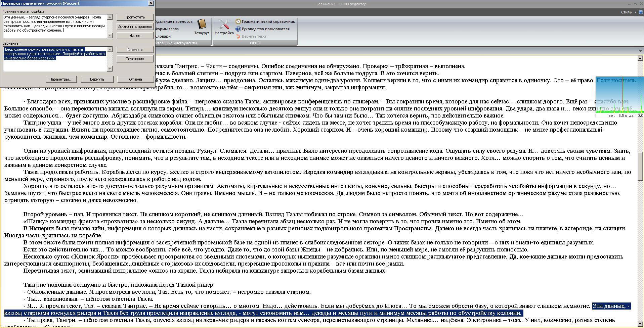The width and height of the screenshot is (644, 328).
Task: Click the Исключить правило button
Action: 135,27
